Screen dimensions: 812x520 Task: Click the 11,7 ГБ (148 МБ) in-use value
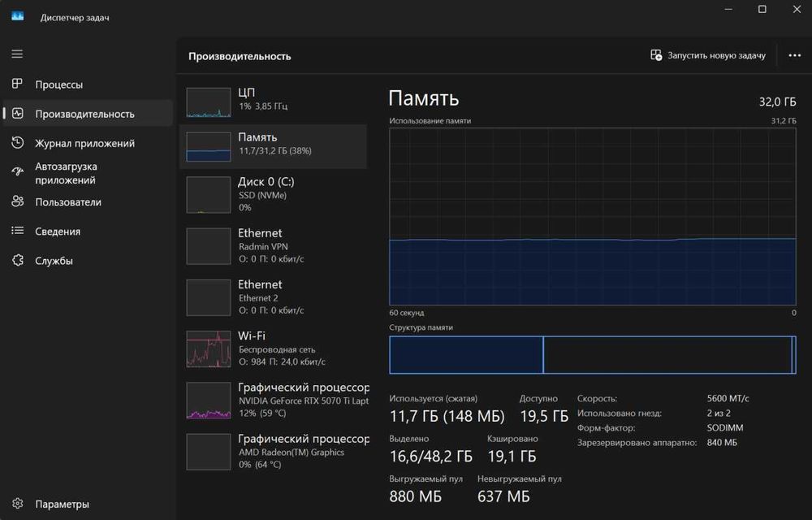click(447, 416)
